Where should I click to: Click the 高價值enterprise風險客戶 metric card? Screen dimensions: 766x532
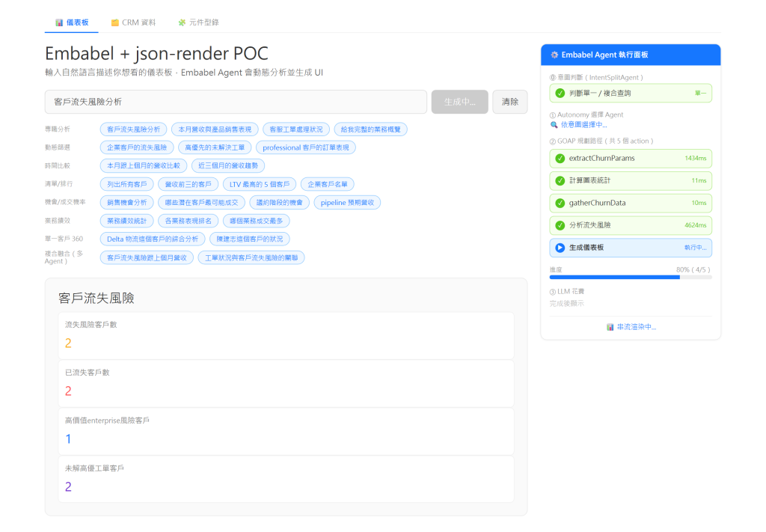click(x=287, y=432)
